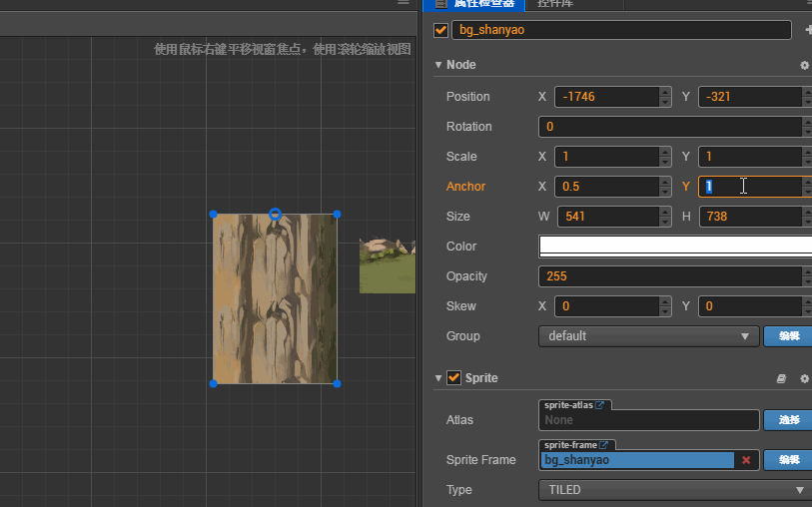The width and height of the screenshot is (812, 507).
Task: Click the top-left selection handle of sprite
Action: 213,215
